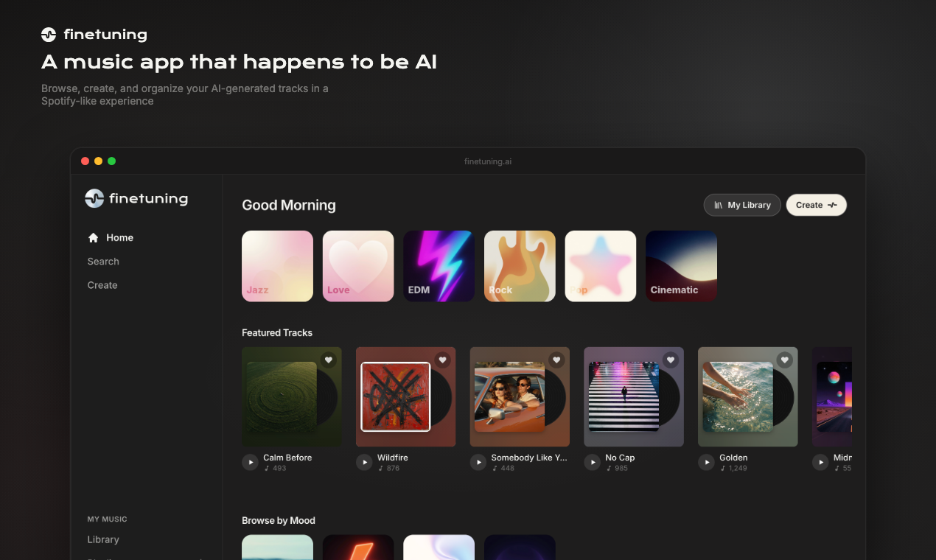936x560 pixels.
Task: Toggle the heart on "Calm Before"
Action: pos(329,360)
